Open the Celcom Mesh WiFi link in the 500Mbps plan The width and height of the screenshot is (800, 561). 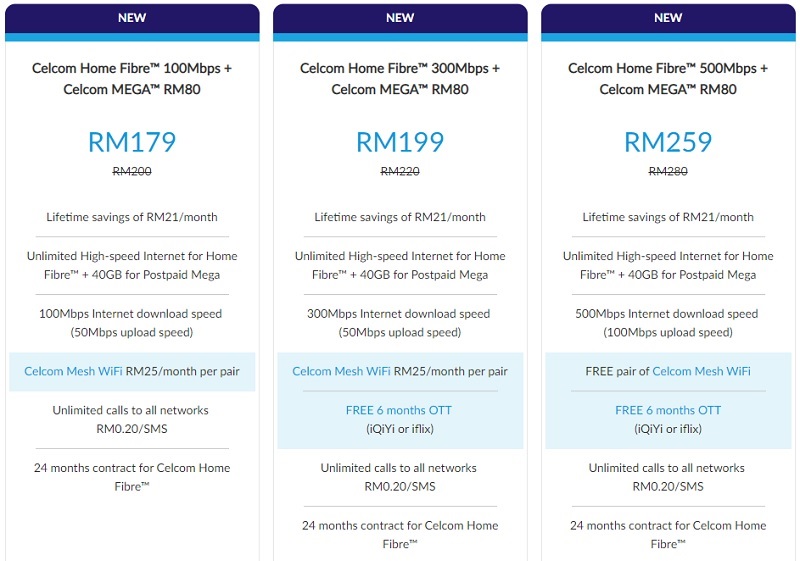coord(702,371)
